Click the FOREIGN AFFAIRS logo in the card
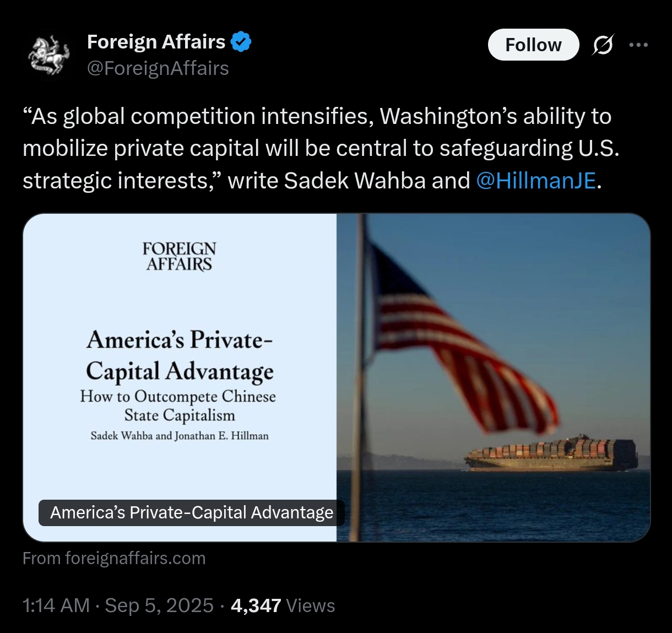Image resolution: width=672 pixels, height=633 pixels. tap(179, 257)
